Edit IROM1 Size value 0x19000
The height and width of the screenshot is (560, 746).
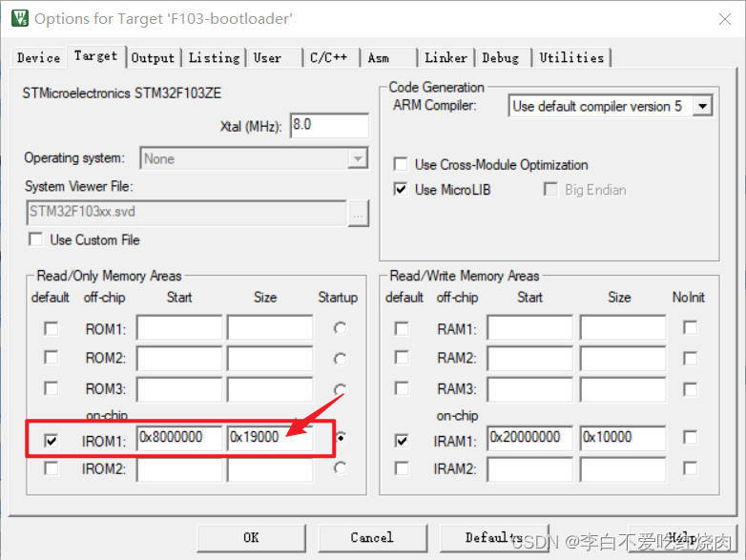point(270,438)
